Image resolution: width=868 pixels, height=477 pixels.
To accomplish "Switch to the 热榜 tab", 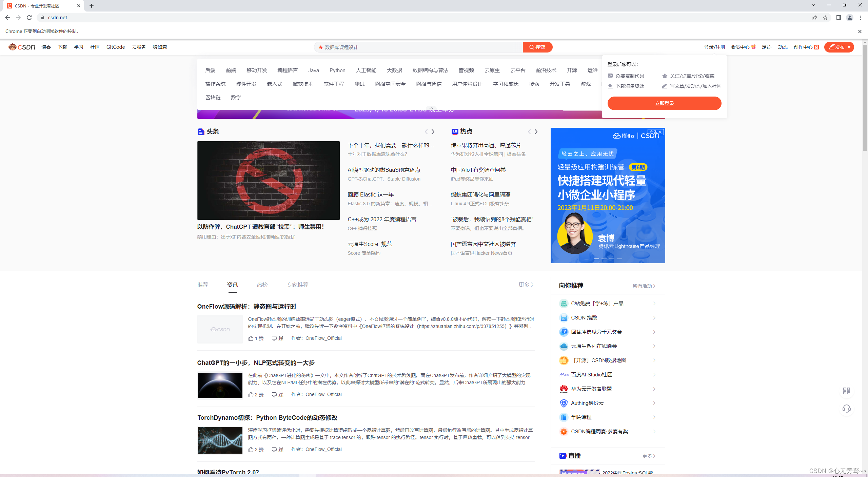I will 262,285.
